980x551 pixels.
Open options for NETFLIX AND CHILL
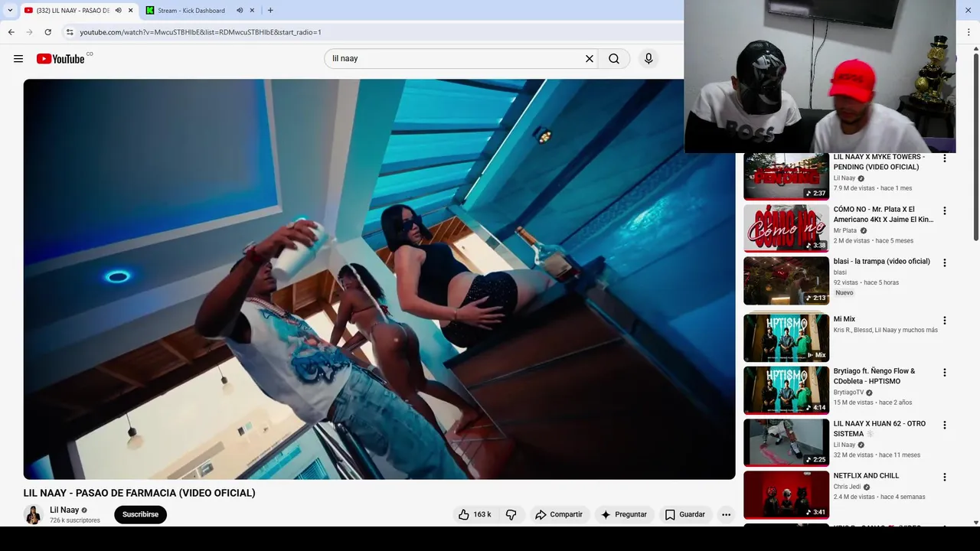click(944, 477)
